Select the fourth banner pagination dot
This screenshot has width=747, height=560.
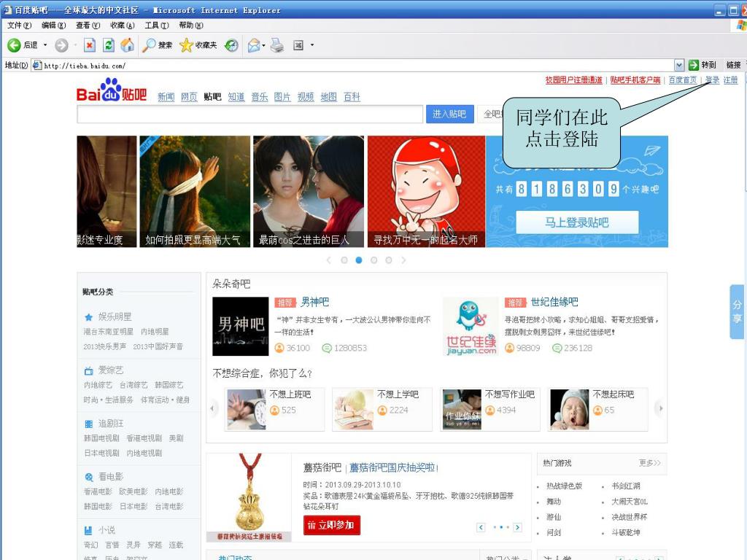[389, 260]
